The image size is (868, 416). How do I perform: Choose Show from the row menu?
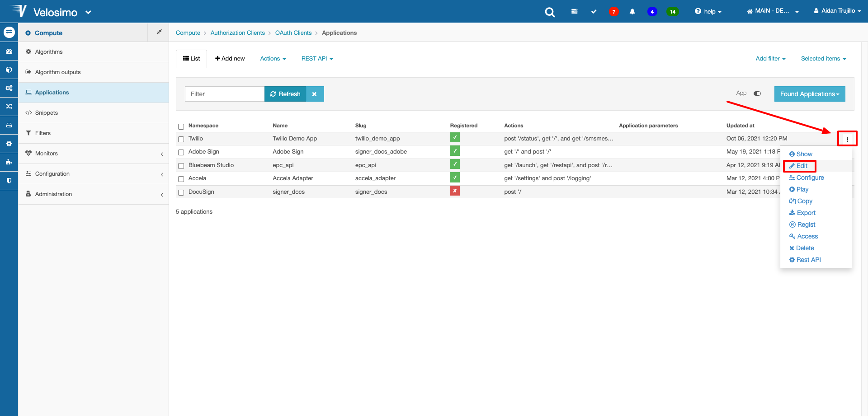pyautogui.click(x=801, y=154)
